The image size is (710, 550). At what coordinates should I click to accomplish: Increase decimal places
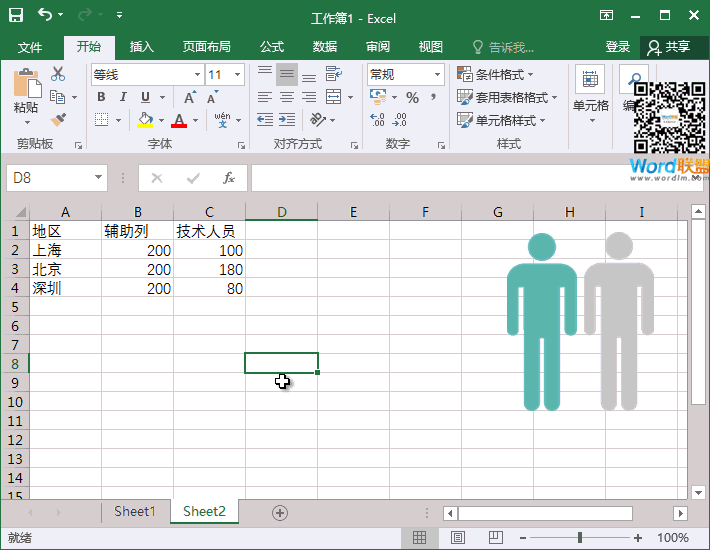377,120
